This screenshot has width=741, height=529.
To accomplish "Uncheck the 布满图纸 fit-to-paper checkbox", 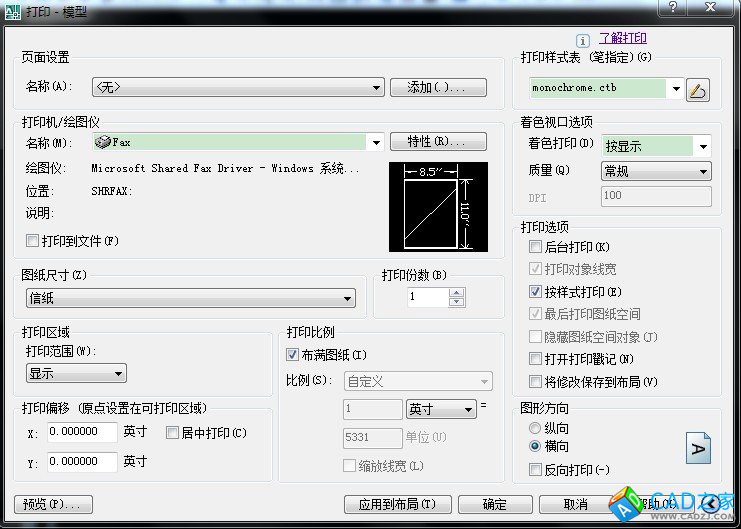I will [x=293, y=355].
